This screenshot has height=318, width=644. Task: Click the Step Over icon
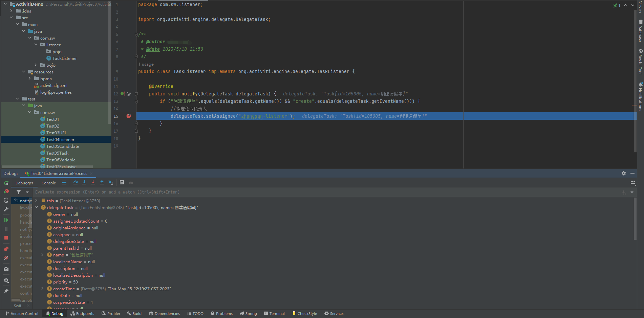76,183
